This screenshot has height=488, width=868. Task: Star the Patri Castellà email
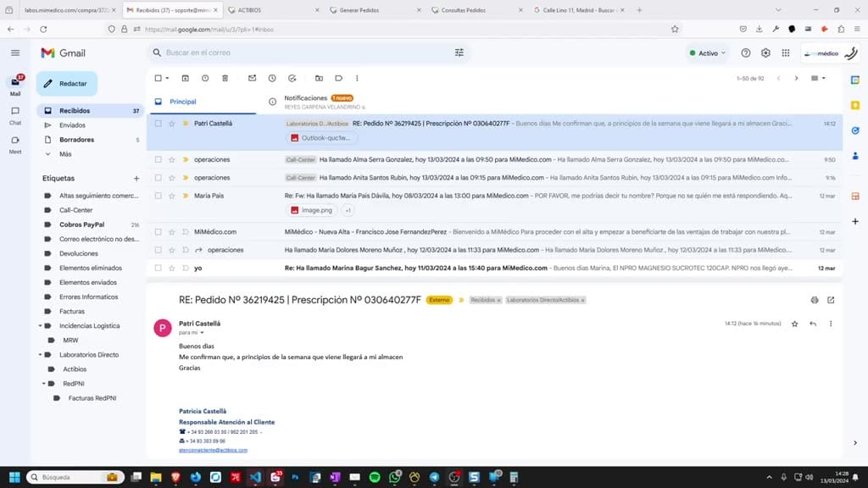[x=172, y=124]
